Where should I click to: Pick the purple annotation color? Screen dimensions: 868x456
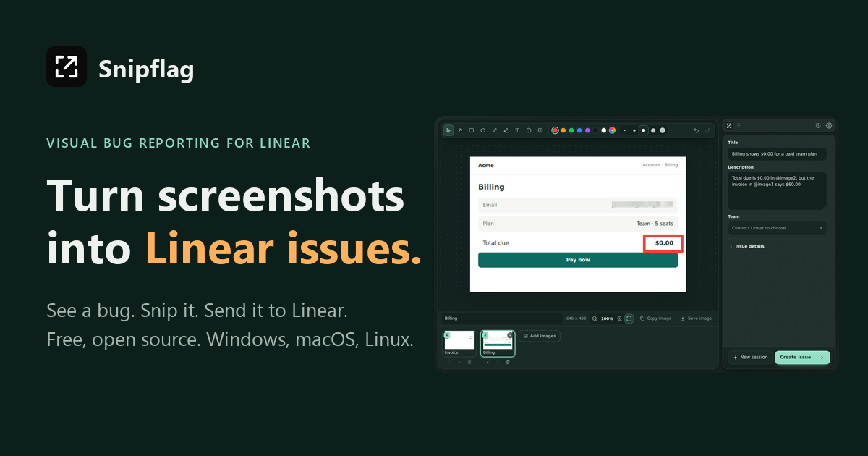pyautogui.click(x=587, y=130)
